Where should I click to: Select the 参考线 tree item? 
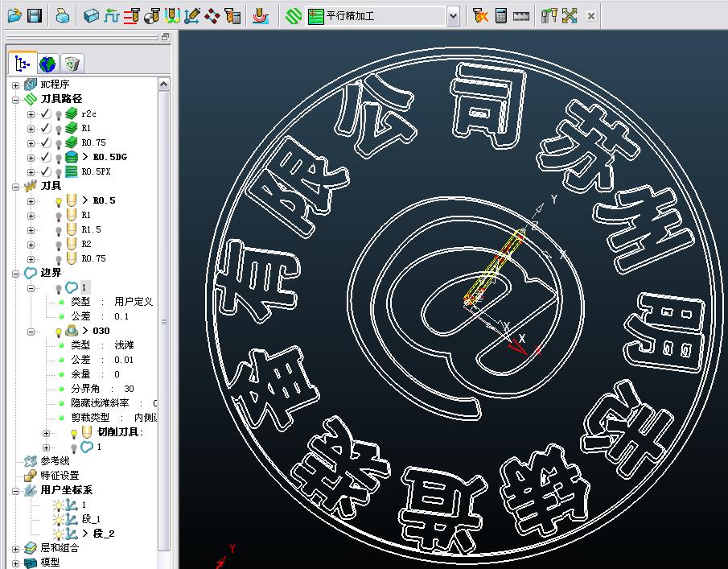point(55,461)
